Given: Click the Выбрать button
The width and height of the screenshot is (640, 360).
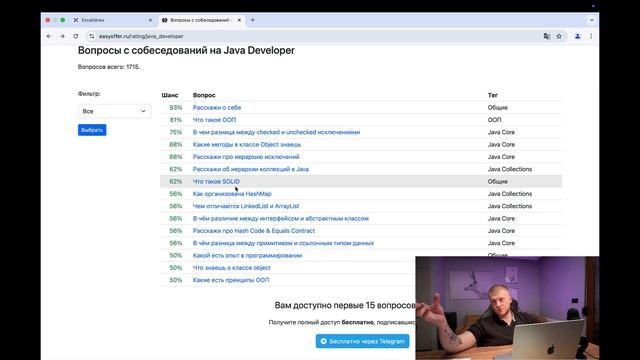Looking at the screenshot, I should pyautogui.click(x=92, y=130).
